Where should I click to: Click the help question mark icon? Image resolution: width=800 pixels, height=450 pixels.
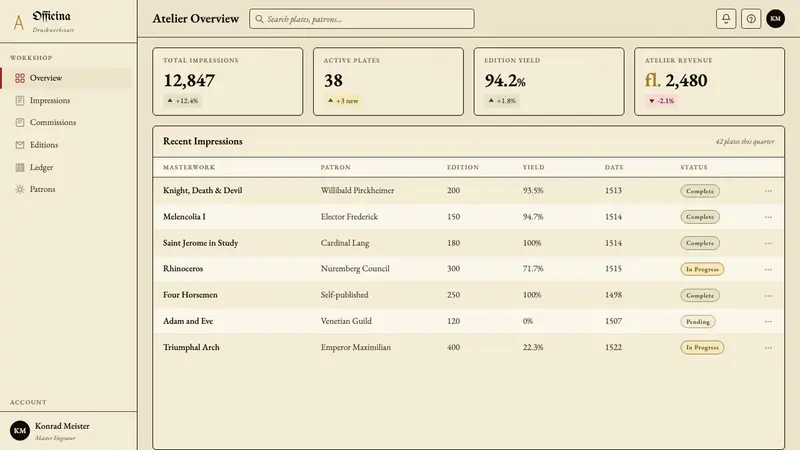(x=751, y=19)
